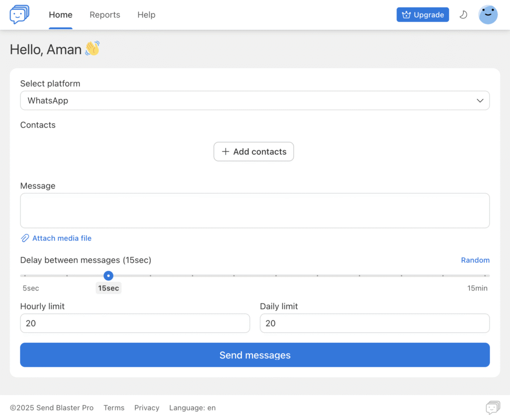The width and height of the screenshot is (510, 420).
Task: Open the user profile avatar
Action: (488, 15)
